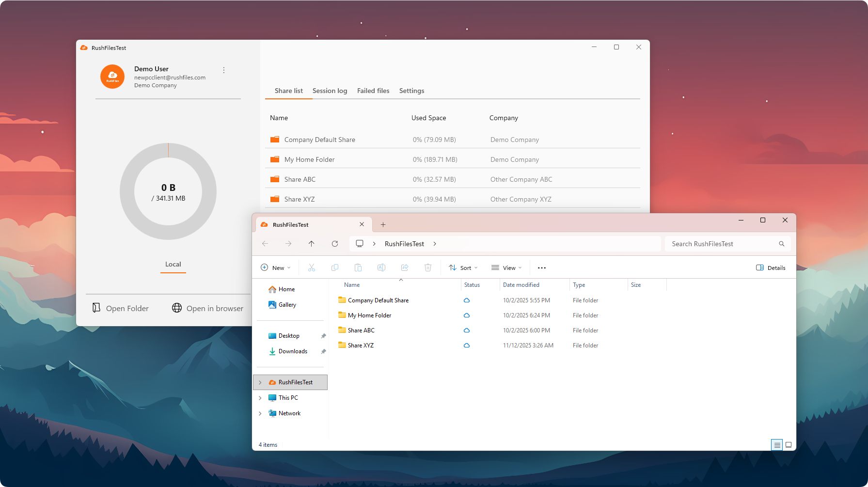The width and height of the screenshot is (868, 487).
Task: Click Open in browser button
Action: (x=207, y=308)
